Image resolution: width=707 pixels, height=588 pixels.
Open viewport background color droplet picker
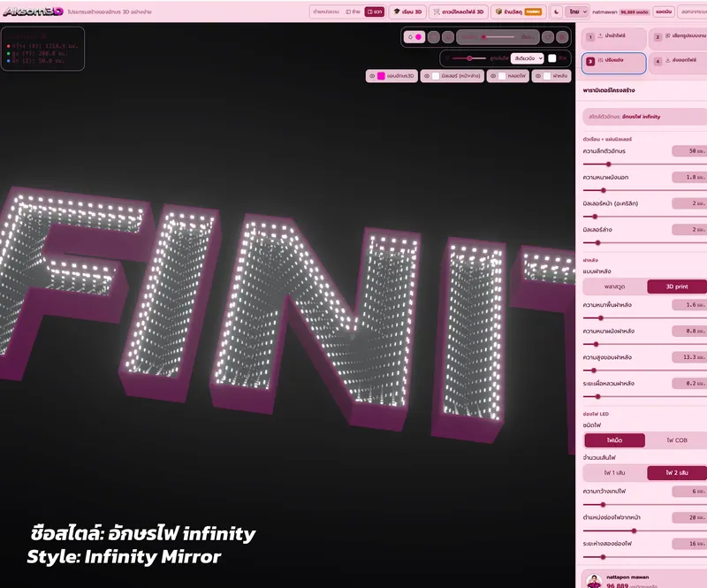click(414, 37)
